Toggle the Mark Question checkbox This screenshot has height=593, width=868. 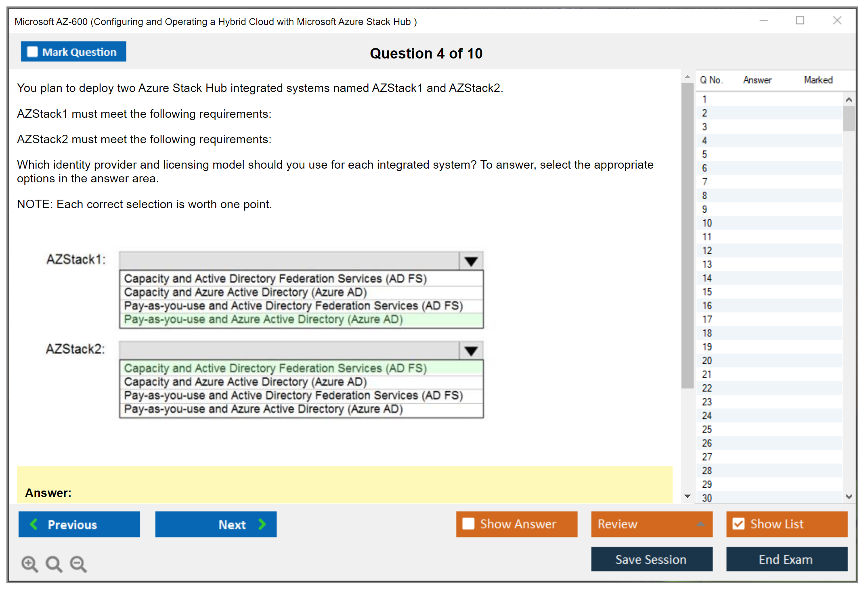coord(32,52)
